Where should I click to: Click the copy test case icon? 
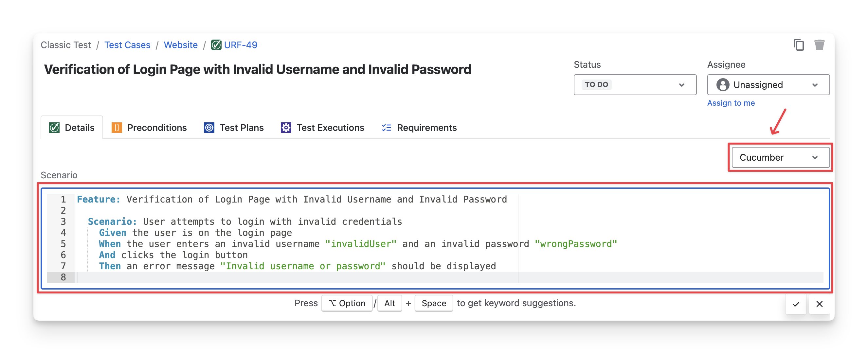pyautogui.click(x=799, y=45)
